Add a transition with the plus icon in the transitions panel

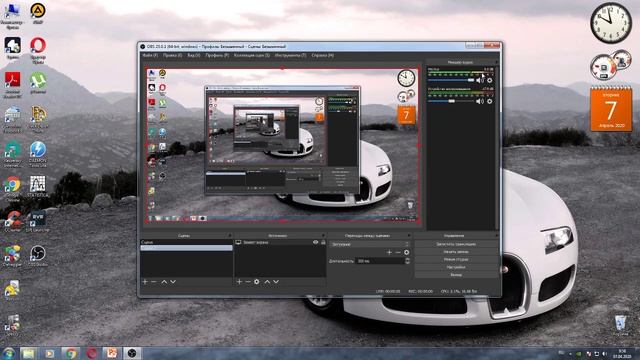(x=389, y=252)
